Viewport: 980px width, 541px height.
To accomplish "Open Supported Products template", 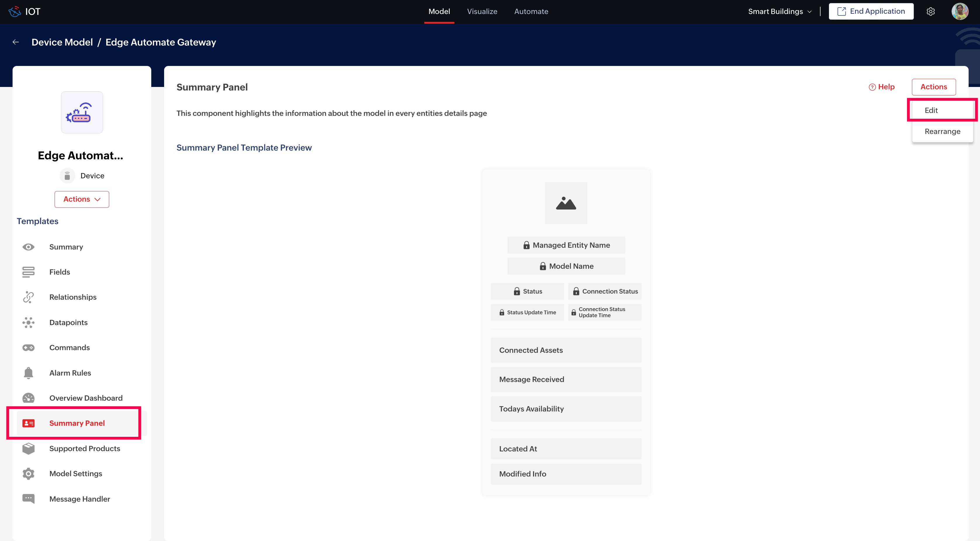I will [84, 448].
